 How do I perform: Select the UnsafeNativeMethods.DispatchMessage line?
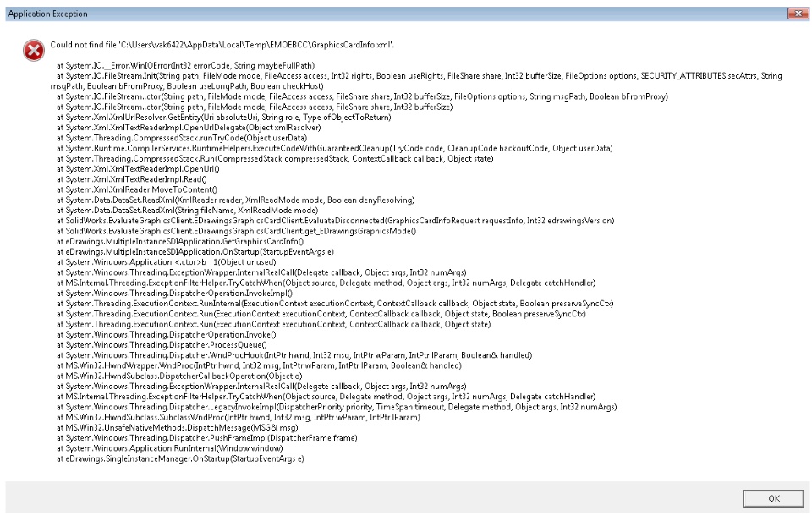177,428
